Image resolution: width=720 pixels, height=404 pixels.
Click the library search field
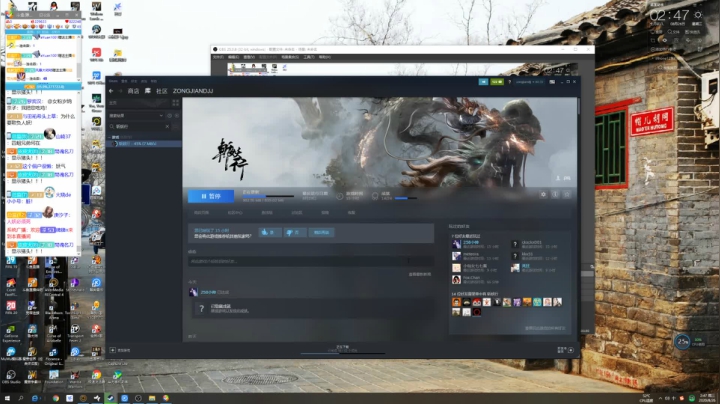pyautogui.click(x=139, y=126)
